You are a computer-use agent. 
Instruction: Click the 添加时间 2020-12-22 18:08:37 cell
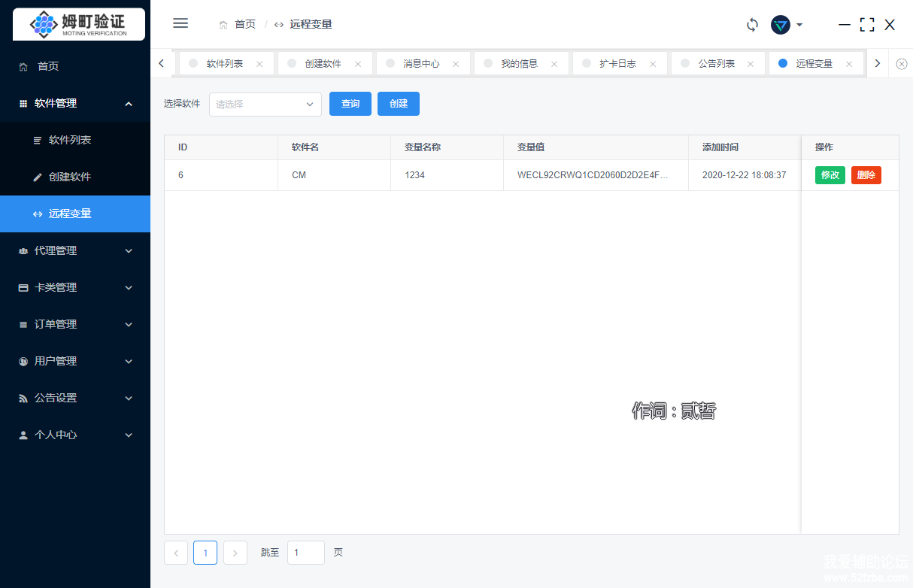[x=745, y=175]
